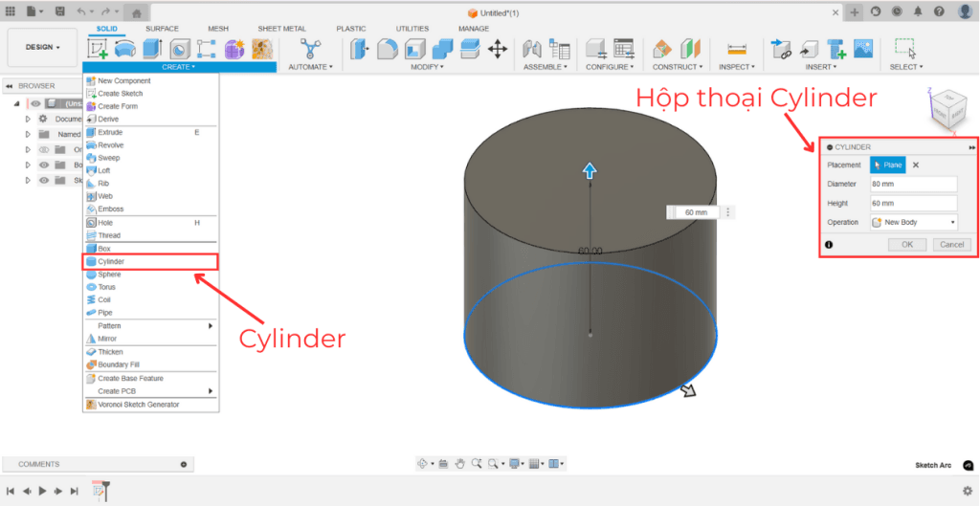Expand the Named Views tree node
This screenshot has width=980, height=506.
coord(28,135)
